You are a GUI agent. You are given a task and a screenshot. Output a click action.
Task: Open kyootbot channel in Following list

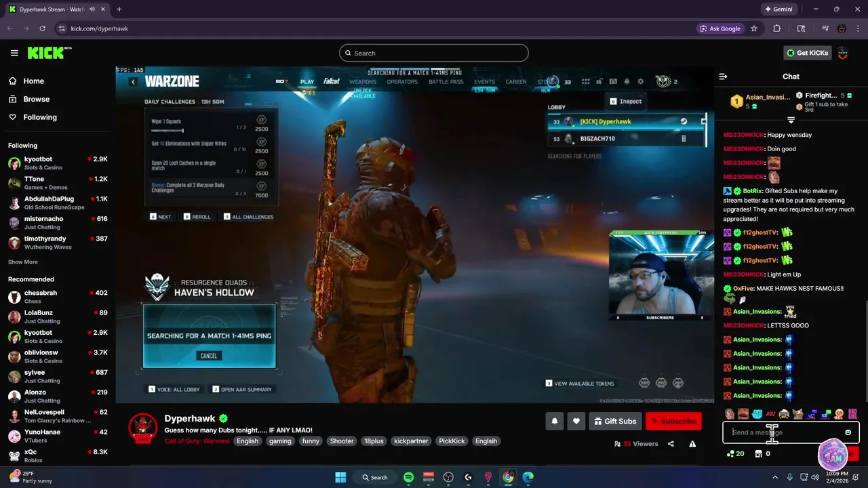coord(58,163)
